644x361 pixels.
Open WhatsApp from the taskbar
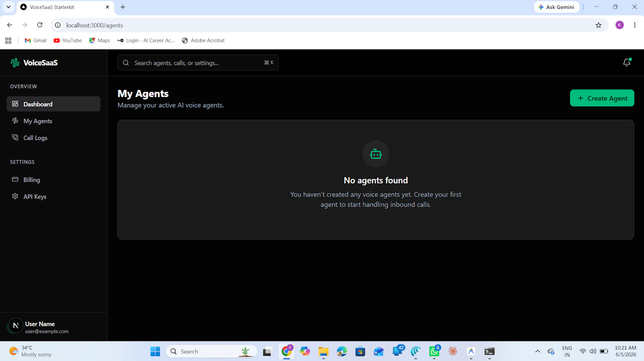point(434,351)
